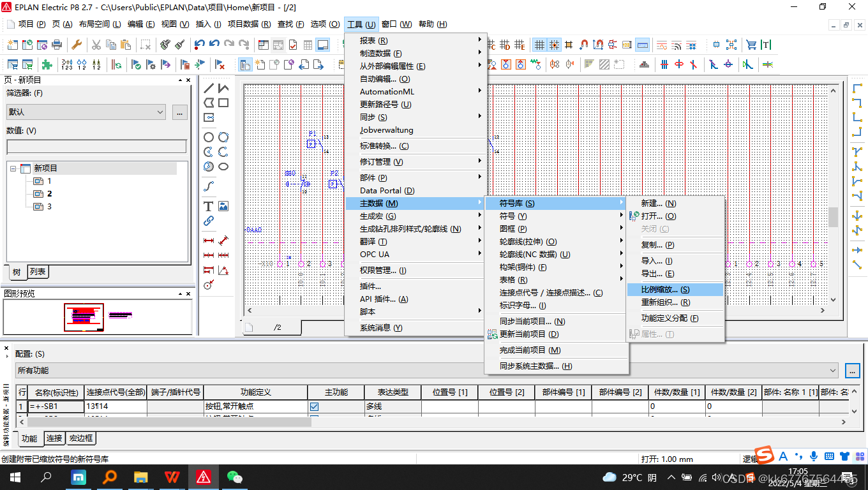The height and width of the screenshot is (490, 868).
Task: Switch to the 连接 tab
Action: pyautogui.click(x=54, y=438)
